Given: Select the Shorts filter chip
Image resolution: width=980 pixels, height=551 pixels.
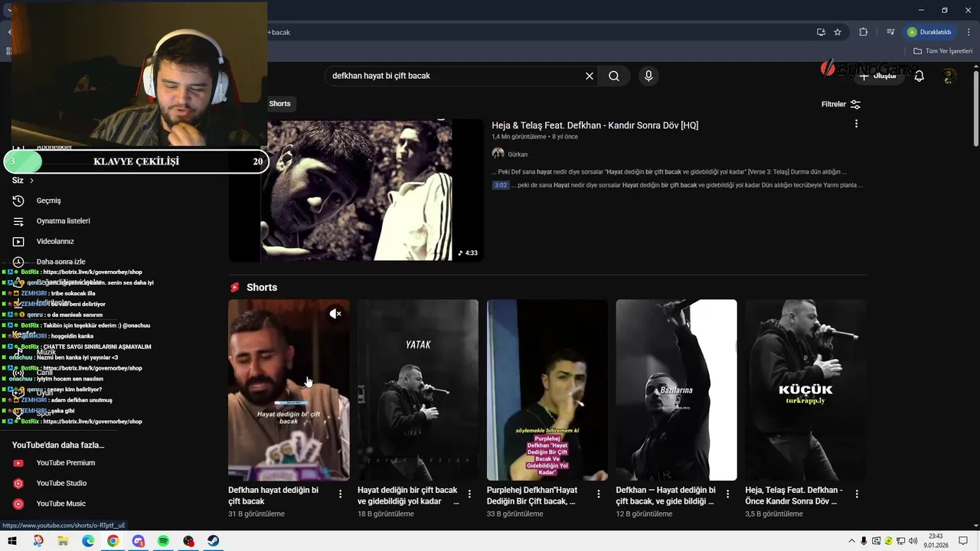Looking at the screenshot, I should coord(279,103).
